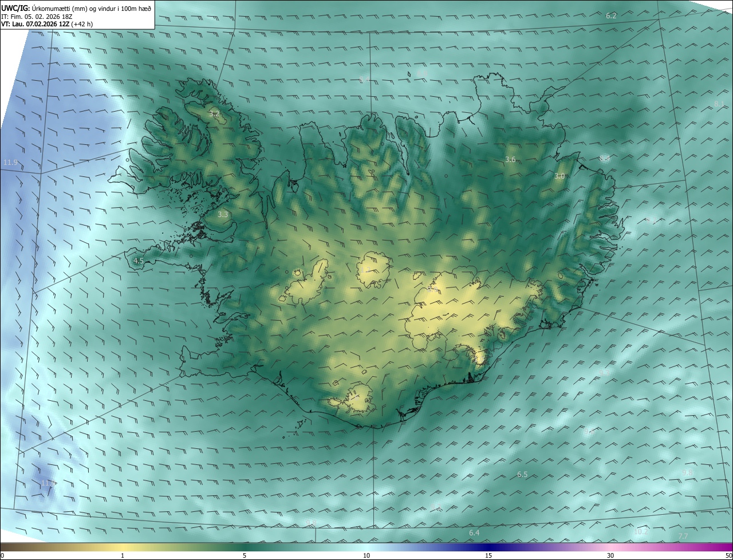
Task: Click the 9.8 value label
Action: [x=688, y=472]
